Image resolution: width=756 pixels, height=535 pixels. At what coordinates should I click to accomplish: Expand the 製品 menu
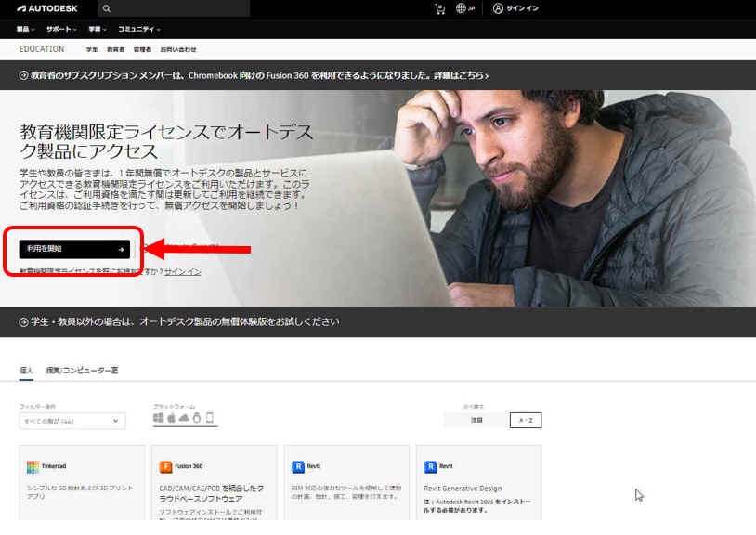(x=26, y=30)
